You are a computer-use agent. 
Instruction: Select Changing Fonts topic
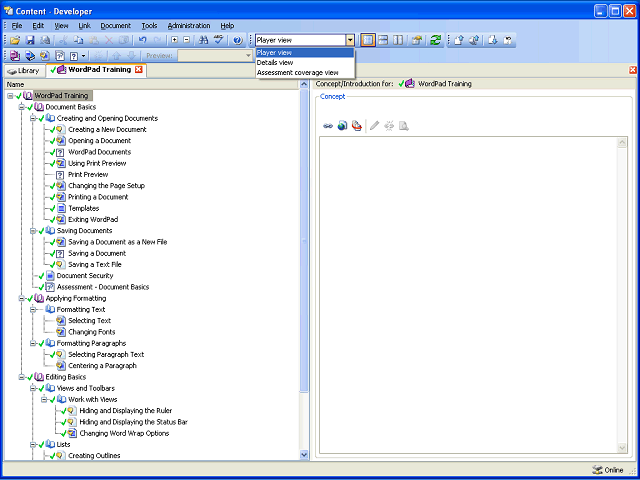92,332
